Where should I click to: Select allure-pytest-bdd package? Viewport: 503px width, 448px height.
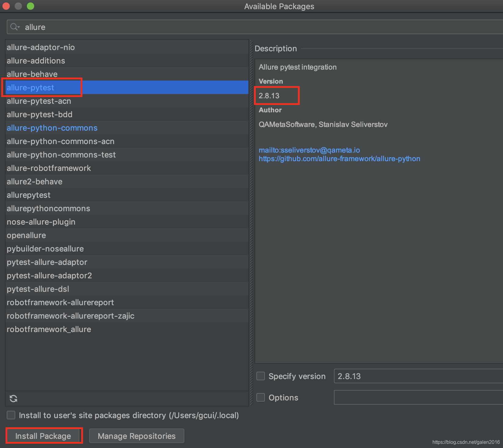coord(127,114)
